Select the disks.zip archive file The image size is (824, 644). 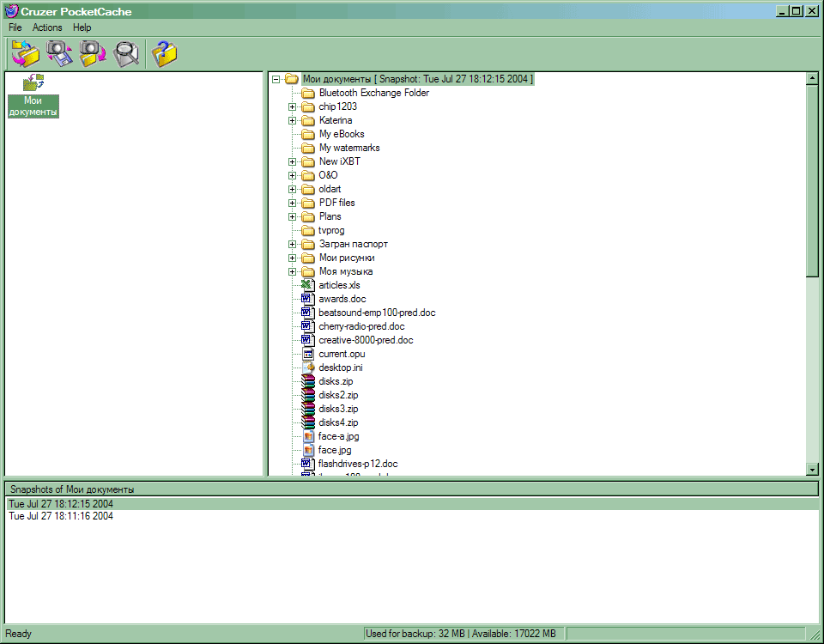(336, 381)
